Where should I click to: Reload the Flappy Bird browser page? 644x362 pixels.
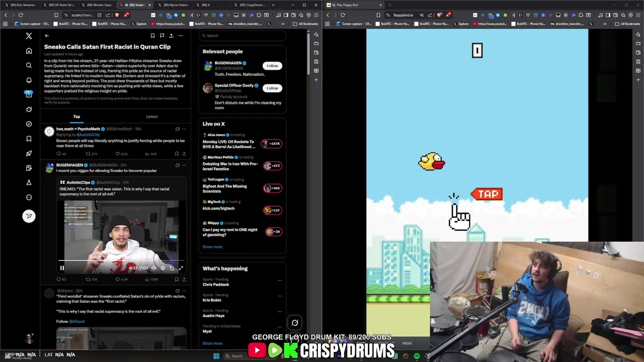(x=343, y=15)
